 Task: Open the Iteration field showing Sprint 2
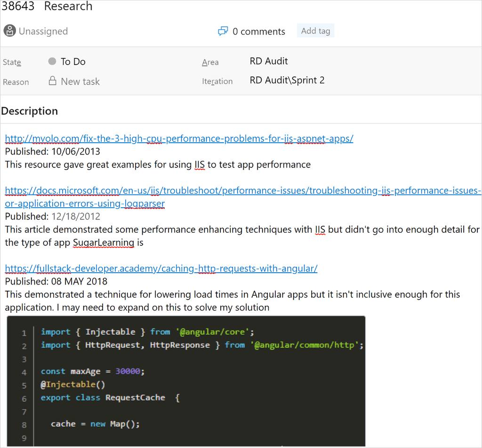[287, 80]
